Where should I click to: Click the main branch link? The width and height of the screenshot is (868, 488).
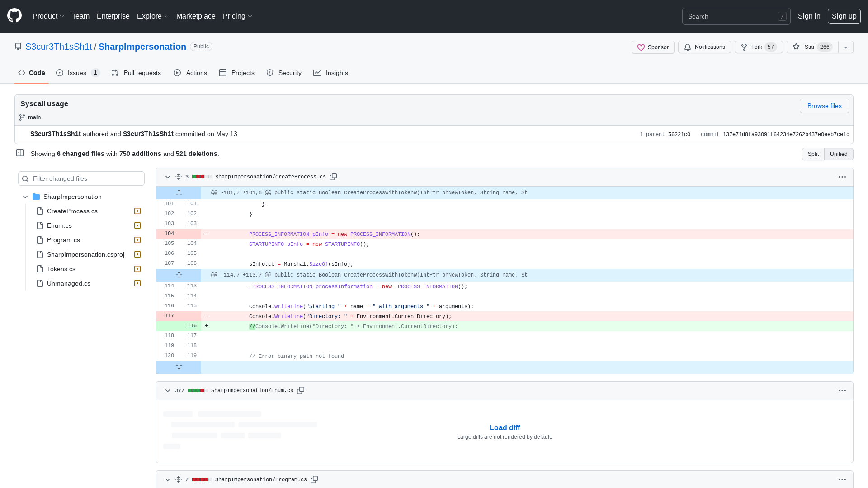pos(34,117)
